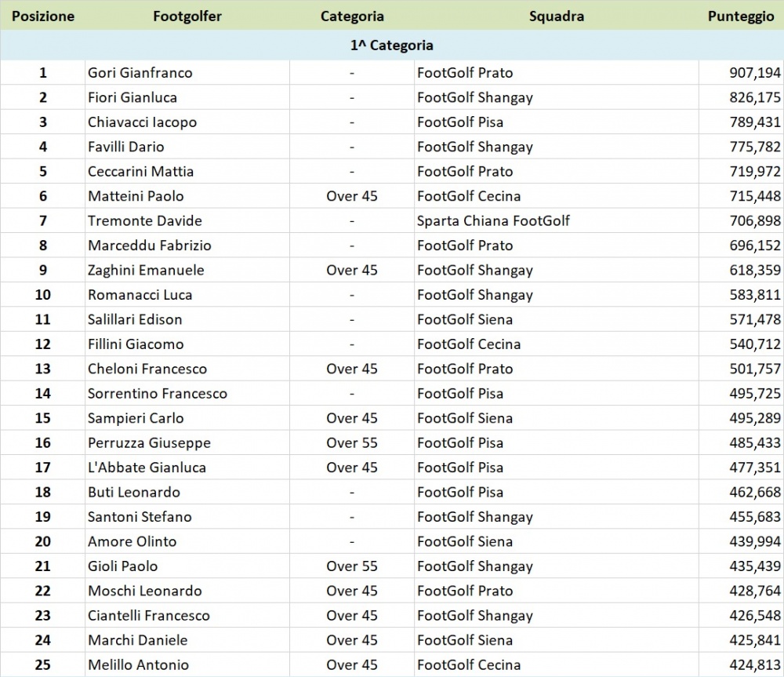784x677 pixels.
Task: Click the Squadra column header
Action: 557,16
